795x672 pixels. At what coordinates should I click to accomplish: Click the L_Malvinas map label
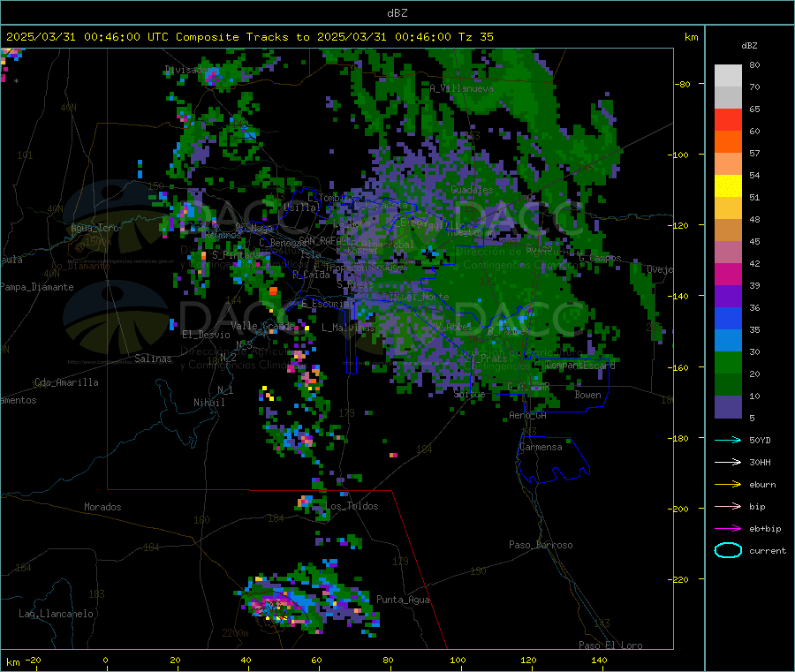pos(348,328)
